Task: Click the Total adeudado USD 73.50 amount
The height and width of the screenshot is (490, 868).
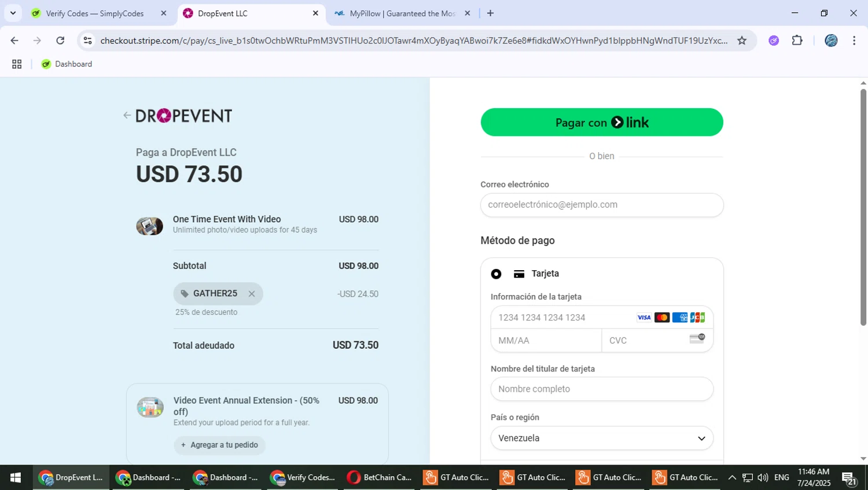Action: pyautogui.click(x=355, y=345)
